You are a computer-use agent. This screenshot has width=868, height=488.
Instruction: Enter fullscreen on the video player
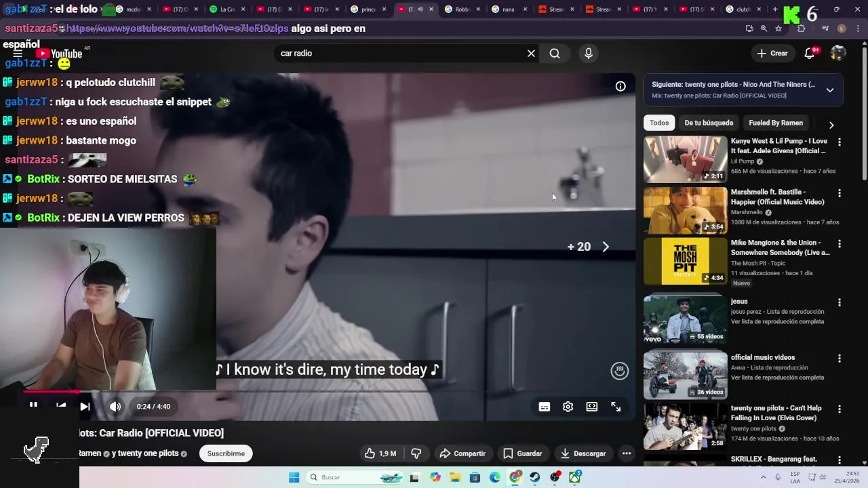click(x=616, y=407)
